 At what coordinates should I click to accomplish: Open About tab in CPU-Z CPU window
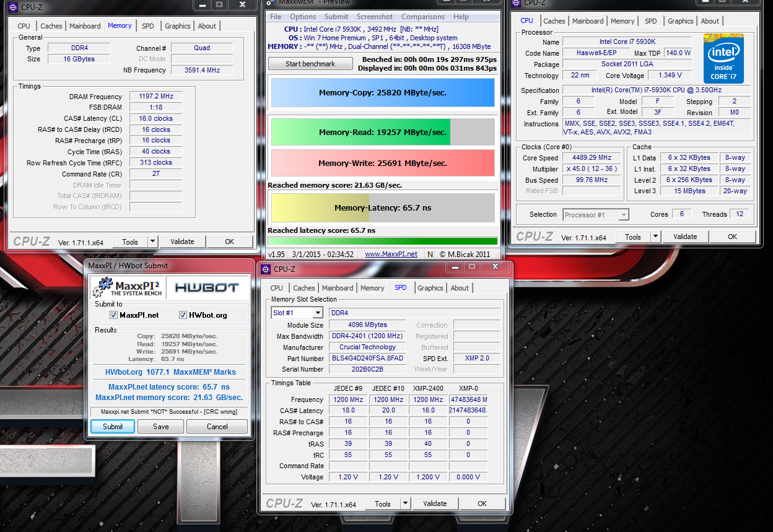pos(710,21)
